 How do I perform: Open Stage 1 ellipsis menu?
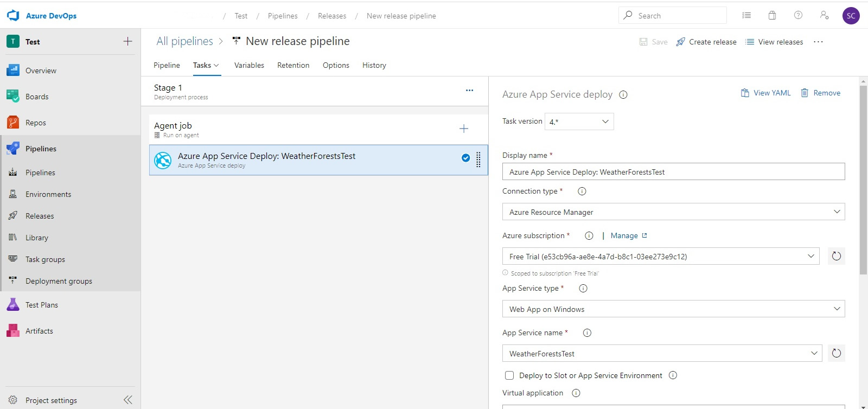(x=470, y=90)
